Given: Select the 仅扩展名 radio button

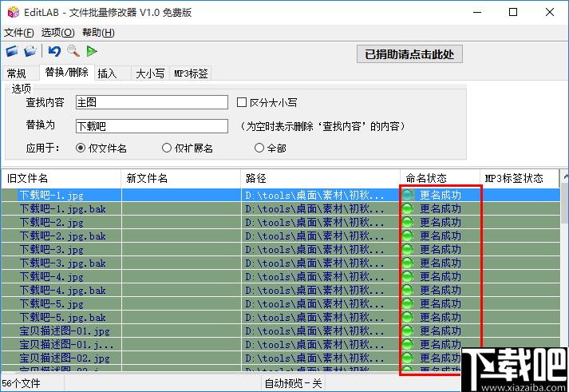Looking at the screenshot, I should (167, 148).
